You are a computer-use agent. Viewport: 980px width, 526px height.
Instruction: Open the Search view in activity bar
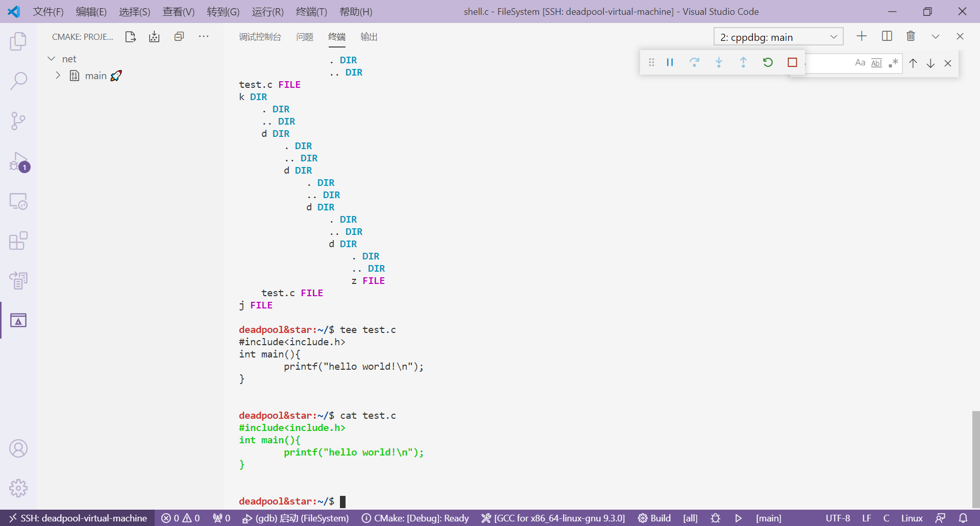[18, 81]
